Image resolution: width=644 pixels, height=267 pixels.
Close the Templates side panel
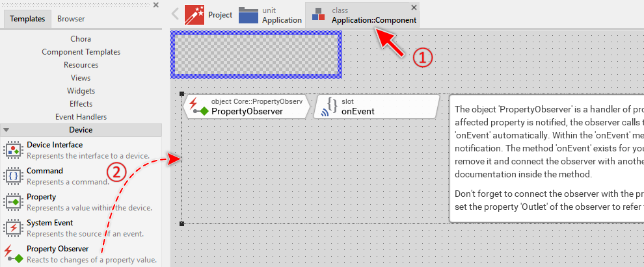pos(155,5)
